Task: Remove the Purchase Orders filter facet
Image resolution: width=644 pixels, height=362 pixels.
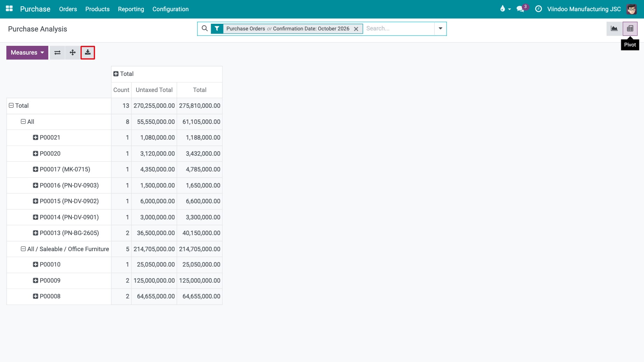Action: click(356, 29)
